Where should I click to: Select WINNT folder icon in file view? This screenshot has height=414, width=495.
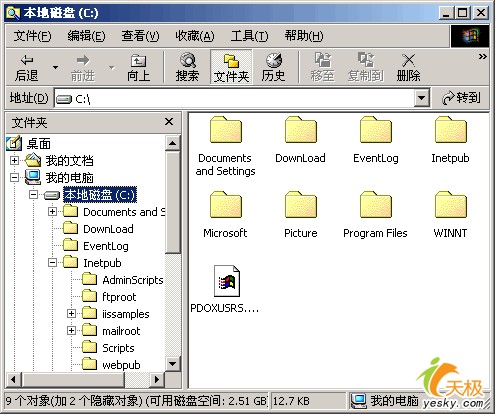coord(451,204)
